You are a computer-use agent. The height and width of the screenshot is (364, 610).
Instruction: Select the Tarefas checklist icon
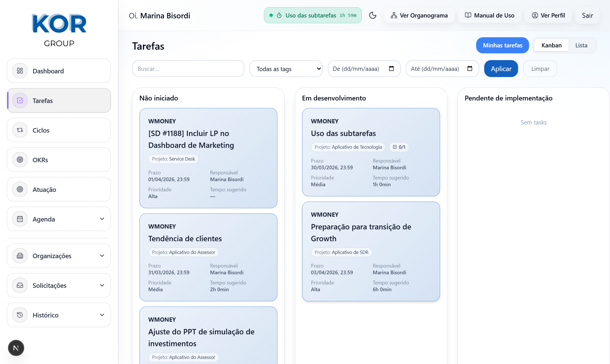[20, 100]
